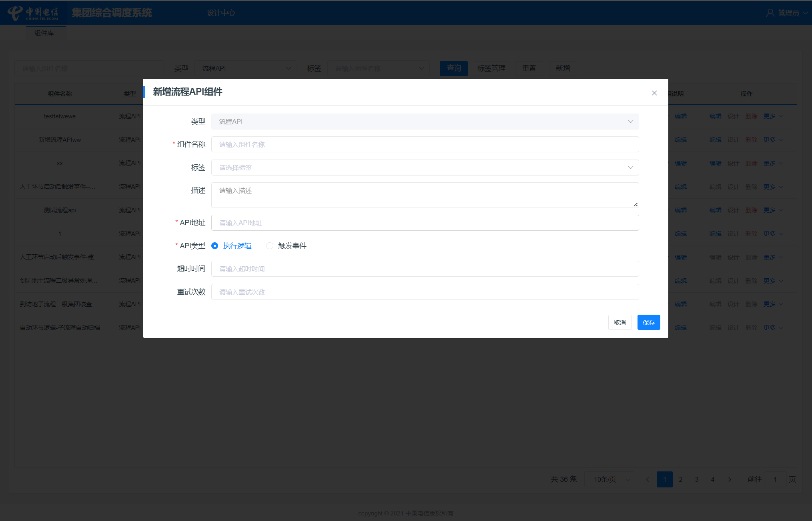
Task: Click the 保存 button
Action: click(648, 322)
